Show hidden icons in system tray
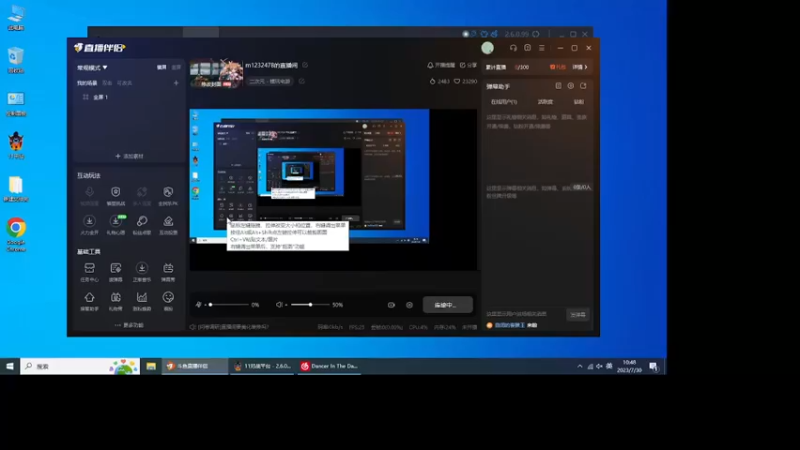 click(580, 366)
